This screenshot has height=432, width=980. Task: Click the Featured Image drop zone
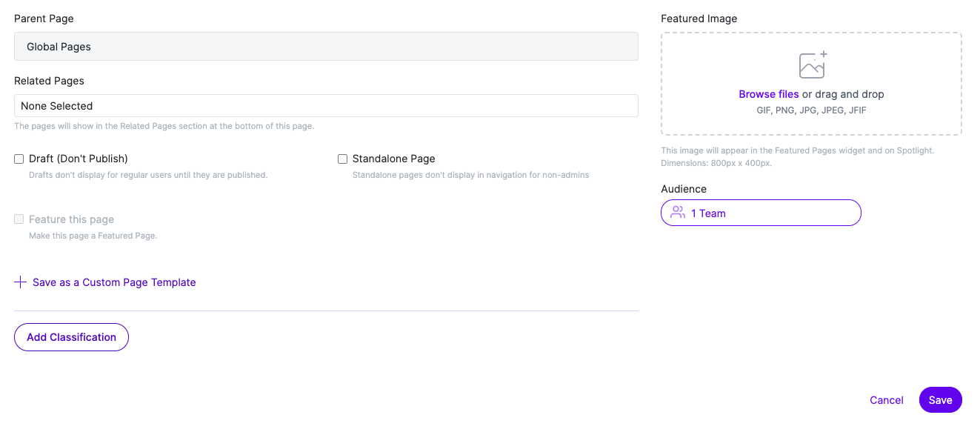tap(811, 84)
